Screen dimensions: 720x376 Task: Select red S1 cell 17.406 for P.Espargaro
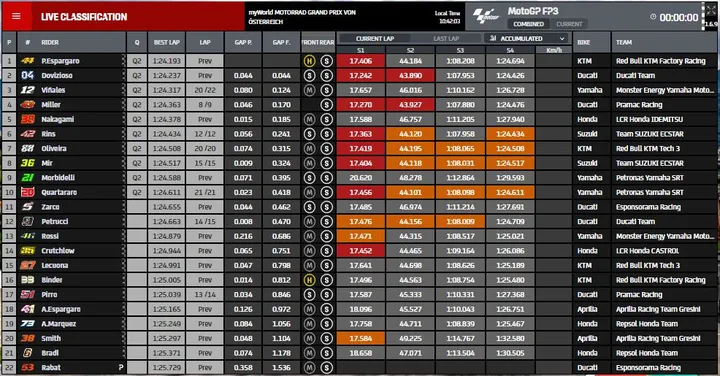click(360, 61)
